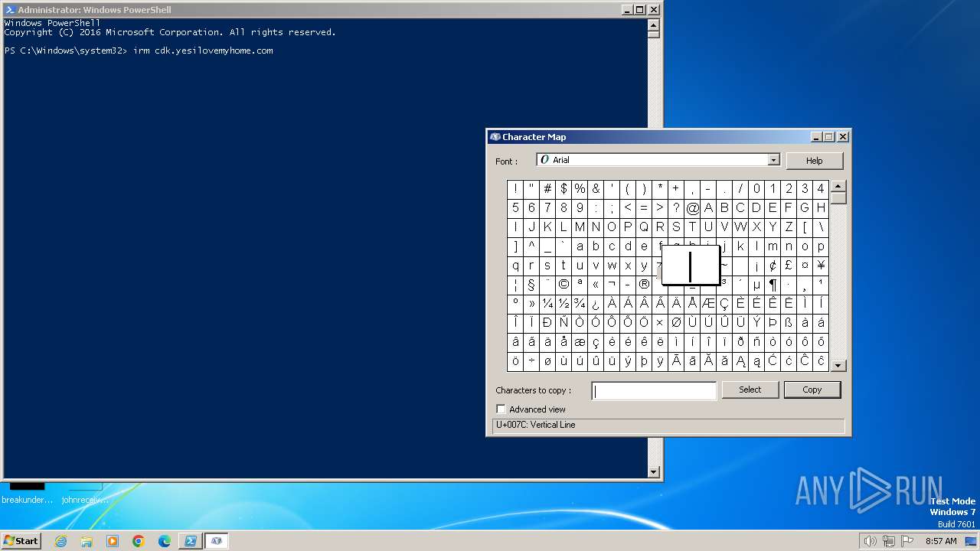Select the one-half ½ fraction character
980x551 pixels.
tap(563, 304)
